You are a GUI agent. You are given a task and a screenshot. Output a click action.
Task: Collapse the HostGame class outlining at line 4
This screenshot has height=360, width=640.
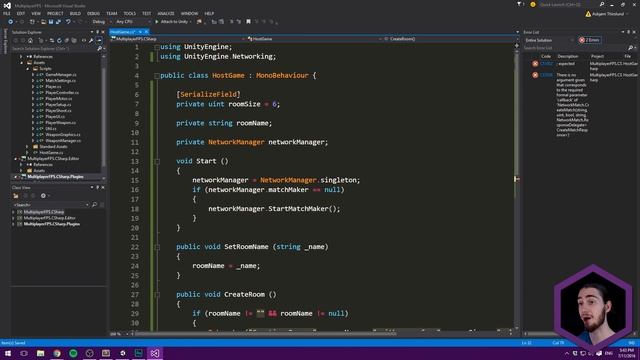pyautogui.click(x=157, y=76)
